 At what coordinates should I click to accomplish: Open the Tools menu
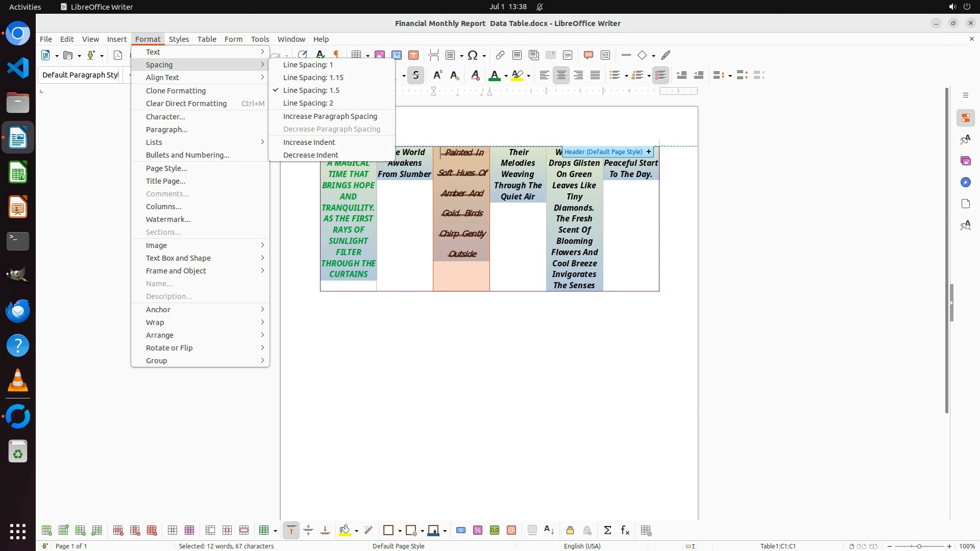[260, 39]
